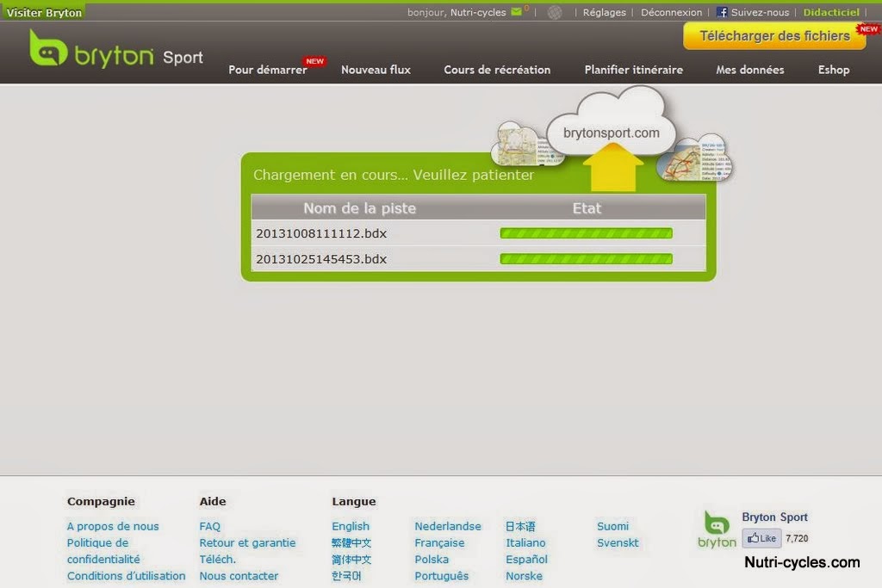Open the Cours de récréation menu
Screen dimensions: 882x588
click(497, 70)
